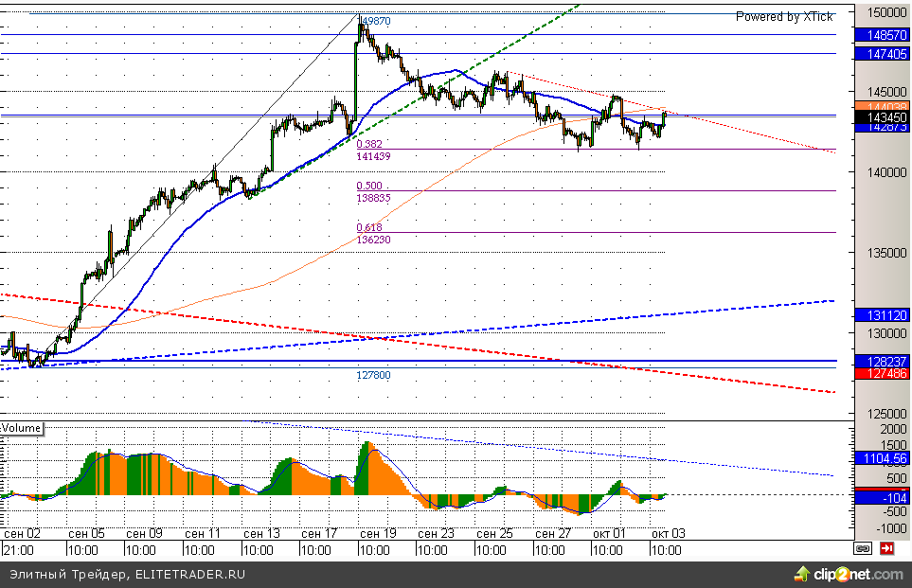Select the 148570 blue price level tag
Screen dimensions: 912x588
click(882, 34)
